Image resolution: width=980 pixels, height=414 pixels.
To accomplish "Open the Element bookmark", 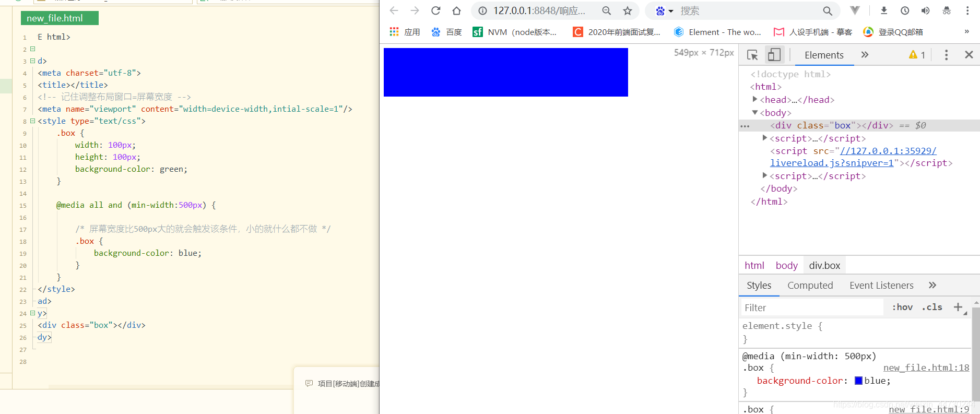I will pos(717,32).
